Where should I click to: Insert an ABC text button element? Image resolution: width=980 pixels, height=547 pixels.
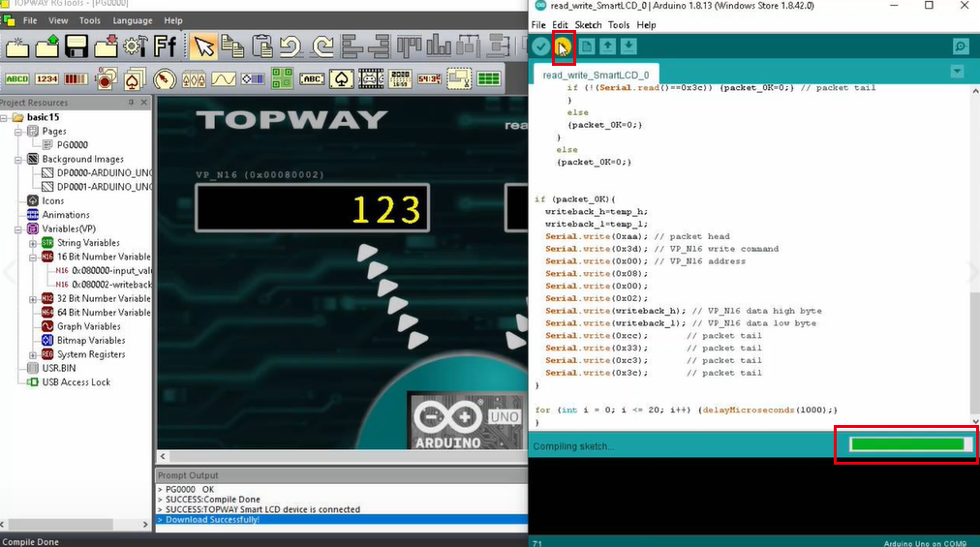(312, 78)
